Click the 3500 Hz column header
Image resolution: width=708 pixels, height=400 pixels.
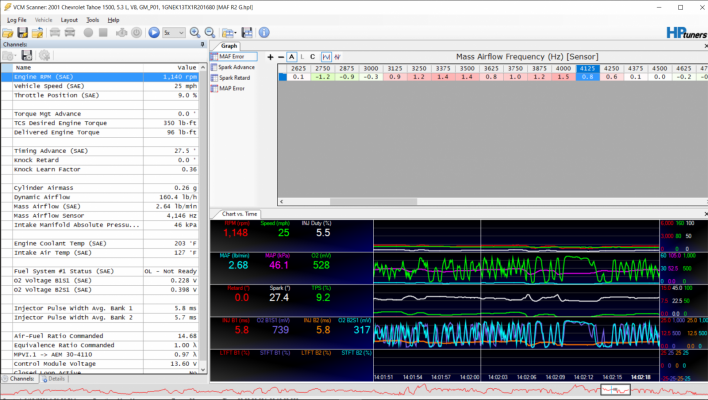[x=467, y=69]
